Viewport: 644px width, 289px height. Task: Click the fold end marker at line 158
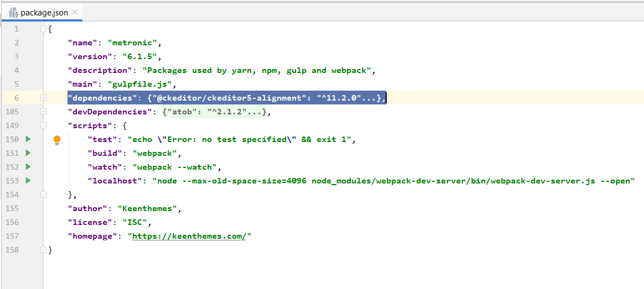pos(44,249)
